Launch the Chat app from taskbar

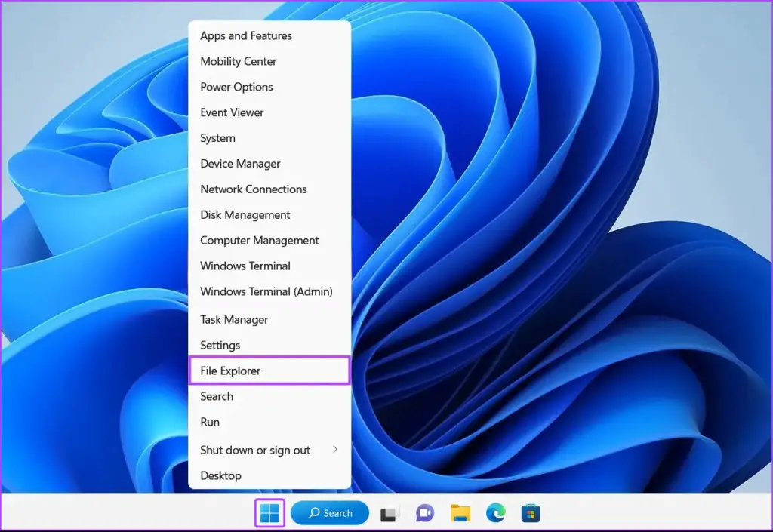[x=425, y=514]
